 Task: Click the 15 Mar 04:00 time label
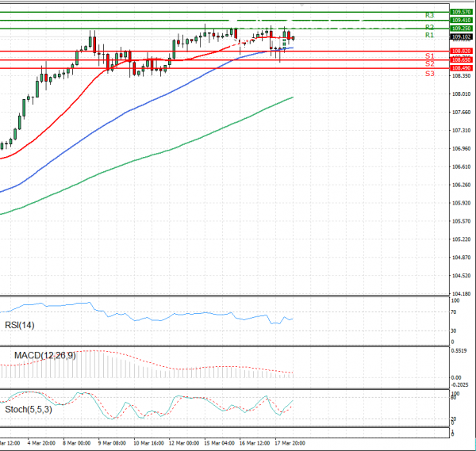click(x=219, y=443)
